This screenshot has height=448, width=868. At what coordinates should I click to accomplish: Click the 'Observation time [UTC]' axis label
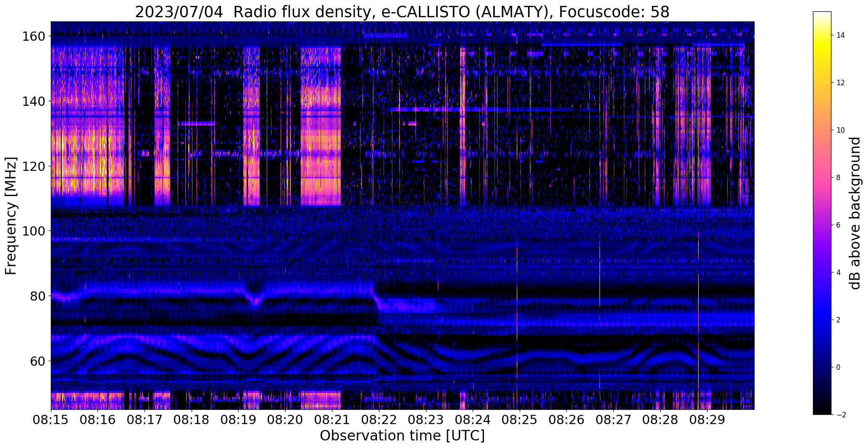[x=402, y=436]
